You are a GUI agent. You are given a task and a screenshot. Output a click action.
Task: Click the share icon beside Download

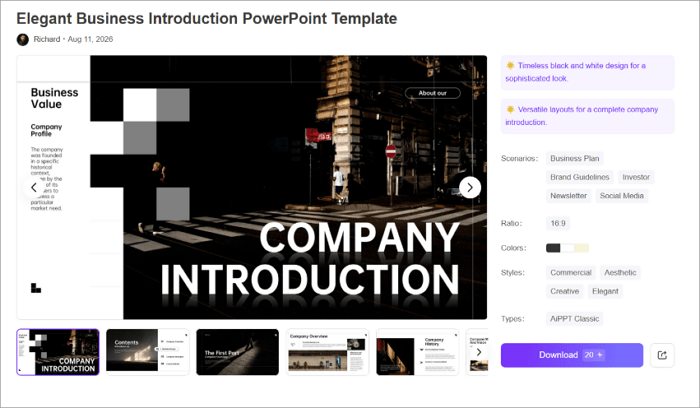coord(662,355)
